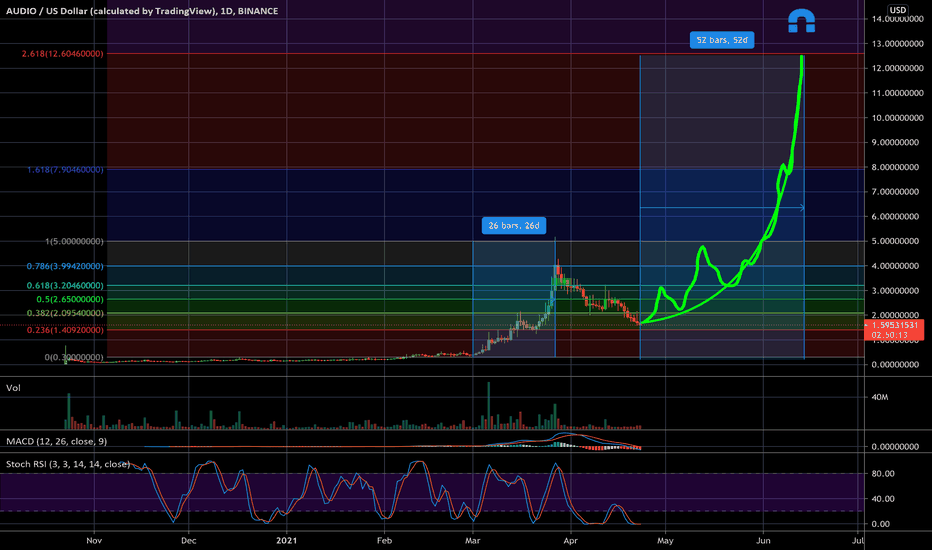Click the Vol indicator label

point(13,388)
